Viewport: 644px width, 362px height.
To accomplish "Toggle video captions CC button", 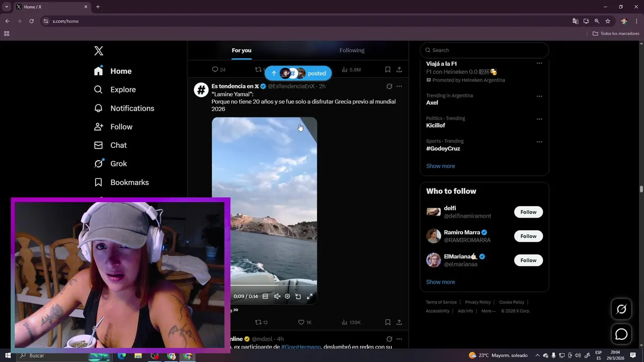I will click(x=265, y=297).
